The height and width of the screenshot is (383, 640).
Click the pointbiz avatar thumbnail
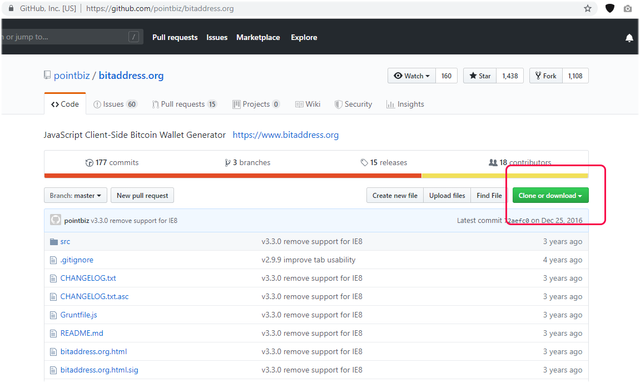[55, 220]
